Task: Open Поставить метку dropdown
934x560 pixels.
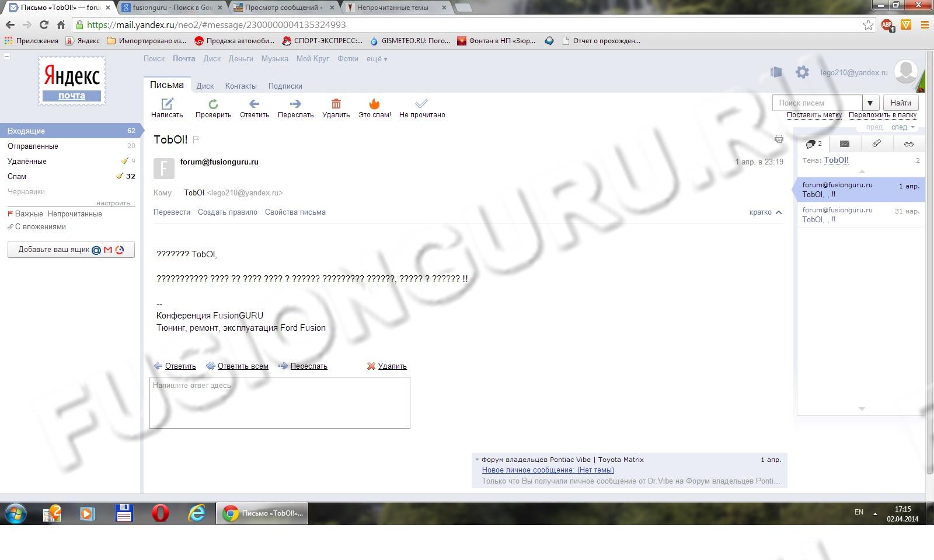Action: (814, 115)
